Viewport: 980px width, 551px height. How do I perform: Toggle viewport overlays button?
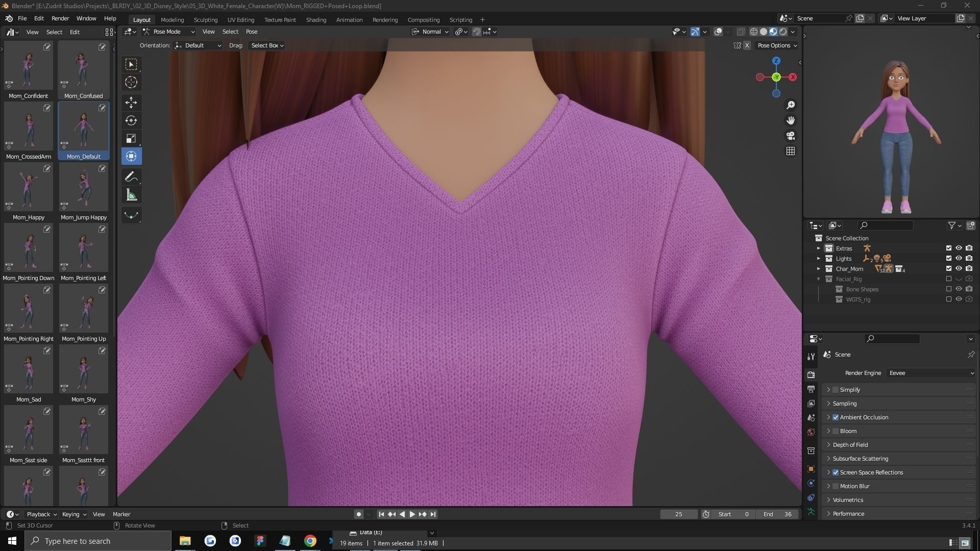(x=718, y=32)
